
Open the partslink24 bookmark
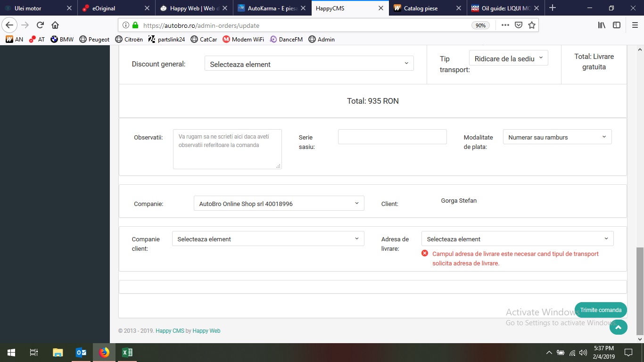click(x=167, y=39)
